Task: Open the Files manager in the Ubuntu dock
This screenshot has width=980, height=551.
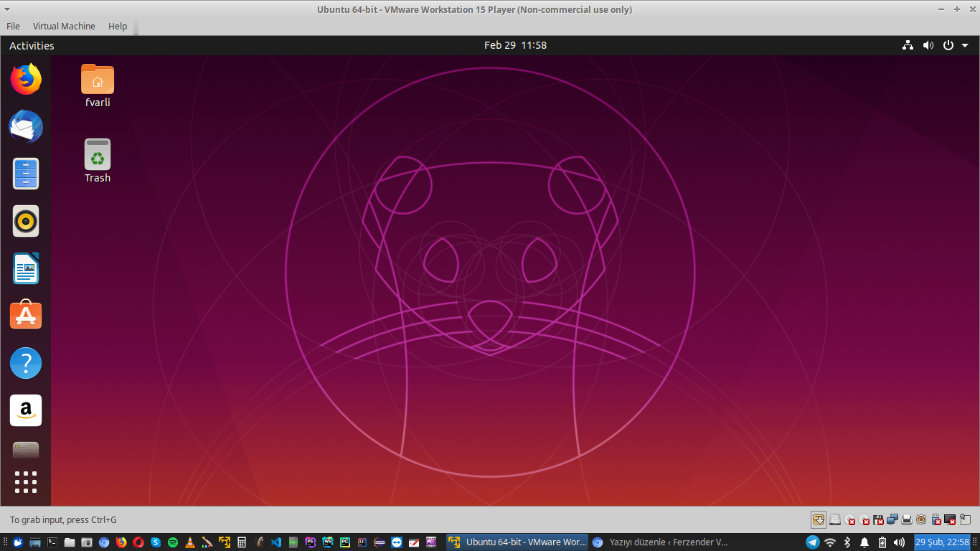Action: [x=26, y=174]
